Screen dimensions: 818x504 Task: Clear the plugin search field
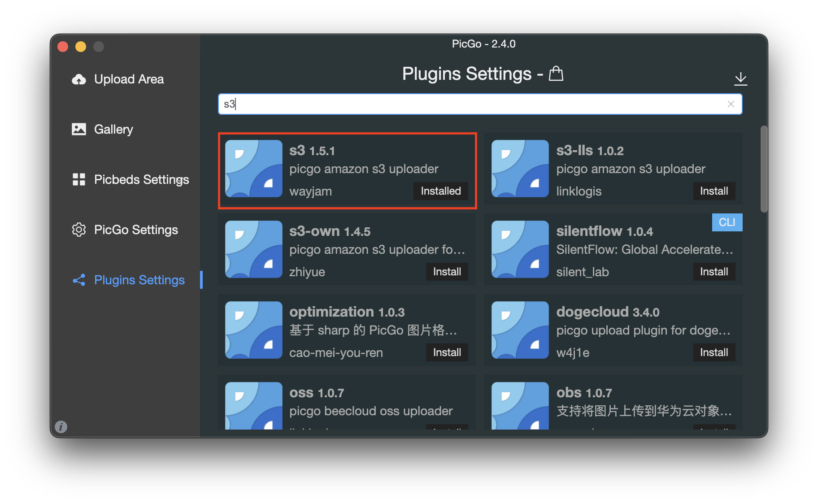click(731, 104)
